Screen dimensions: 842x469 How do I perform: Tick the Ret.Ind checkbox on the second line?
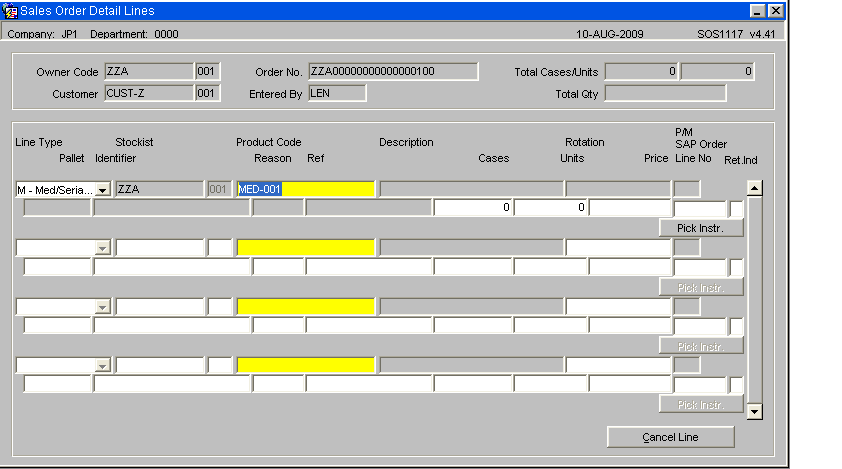click(x=736, y=267)
